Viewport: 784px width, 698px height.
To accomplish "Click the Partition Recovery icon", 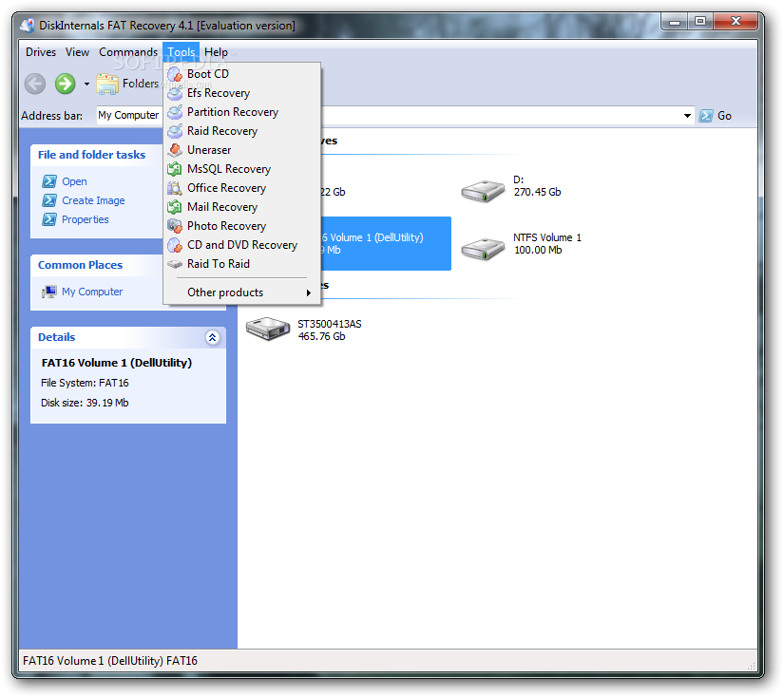I will [175, 112].
